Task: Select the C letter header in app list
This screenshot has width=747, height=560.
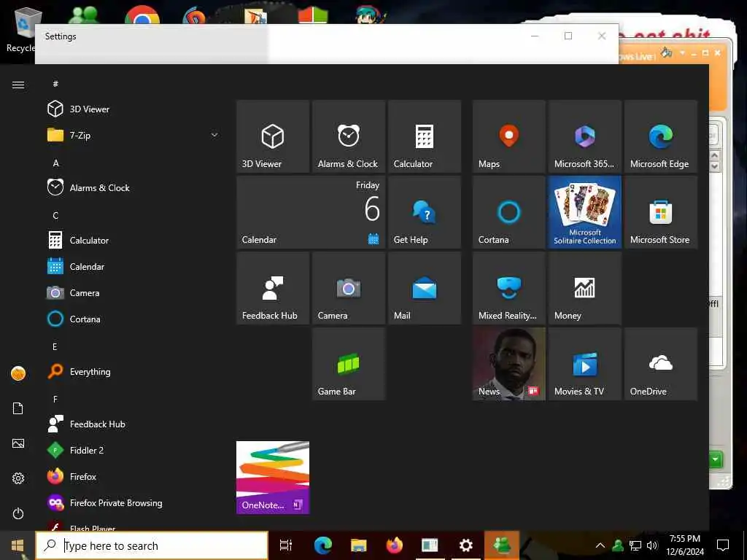Action: click(x=55, y=215)
